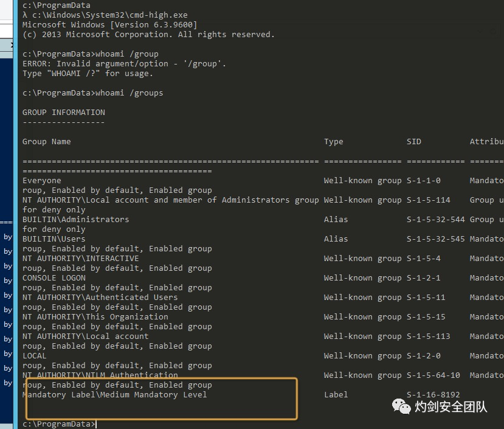The height and width of the screenshot is (429, 504).
Task: Click 'for deny only' under BUILTIN\Administrators
Action: point(54,229)
